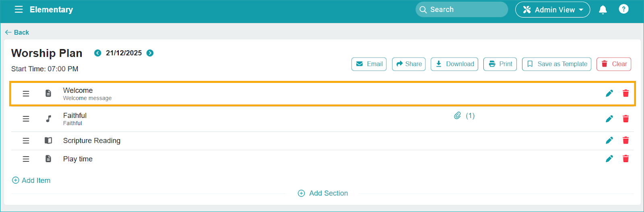
Task: Open the help question mark icon
Action: (623, 9)
